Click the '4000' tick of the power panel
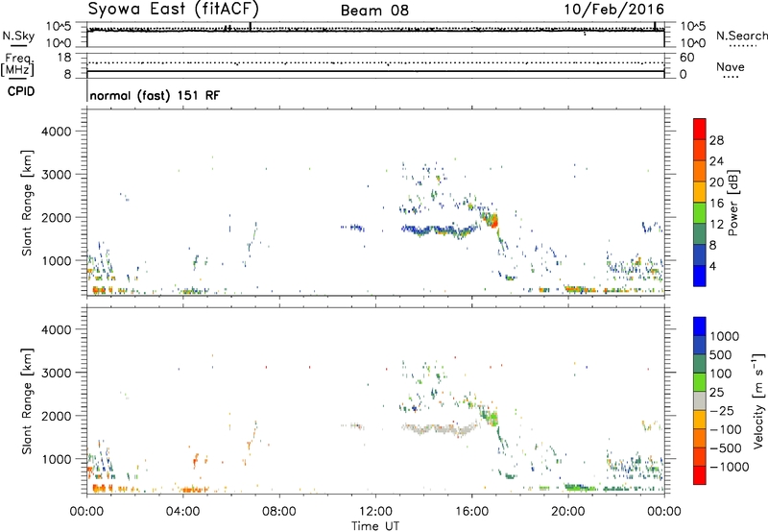This screenshot has width=768, height=532. (x=57, y=132)
